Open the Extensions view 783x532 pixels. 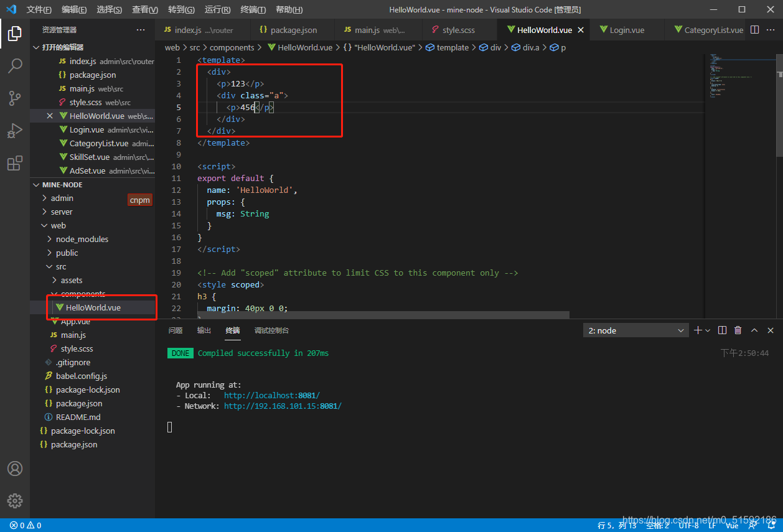point(15,163)
